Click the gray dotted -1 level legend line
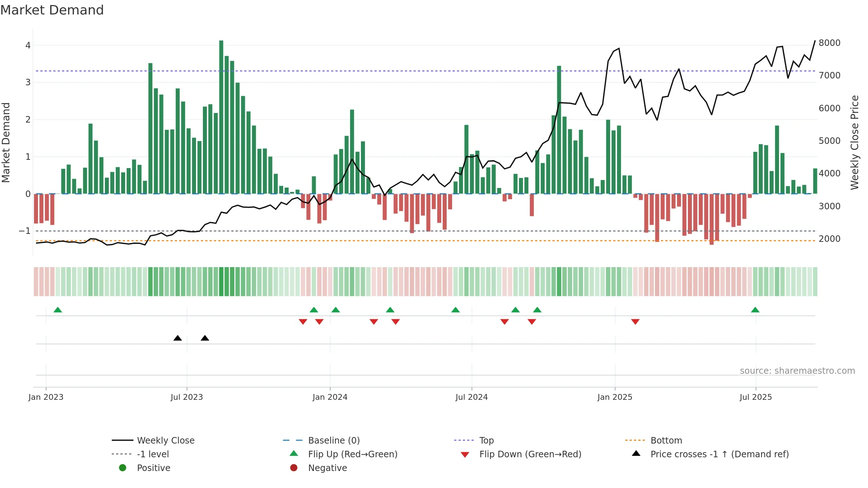 coord(122,454)
